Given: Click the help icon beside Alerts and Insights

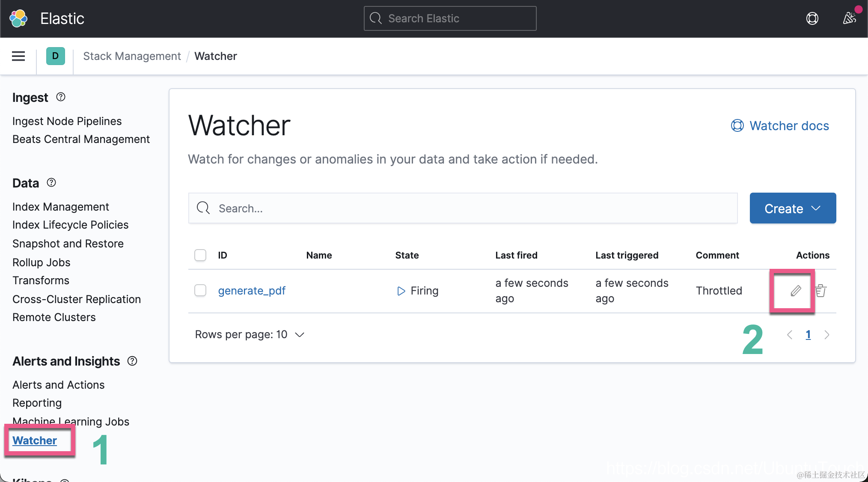Looking at the screenshot, I should click(132, 361).
